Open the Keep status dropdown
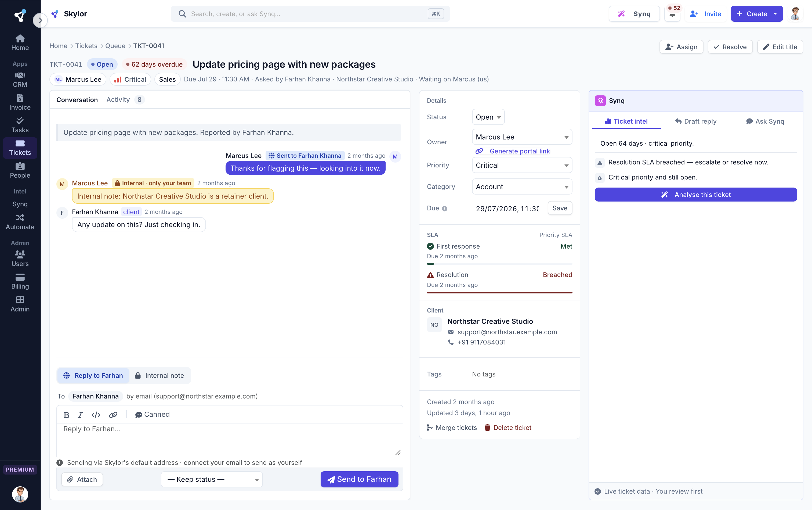Viewport: 812px width, 510px height. [212, 479]
